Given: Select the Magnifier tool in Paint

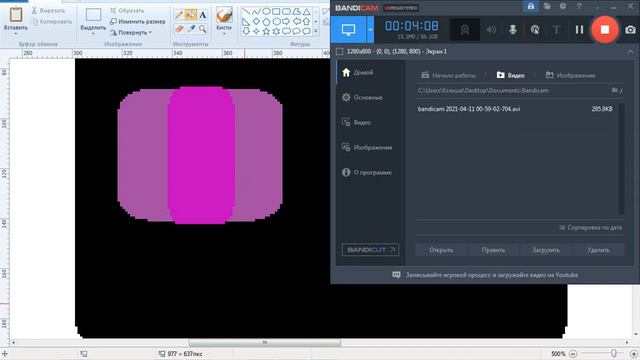Looking at the screenshot, I should [x=202, y=29].
